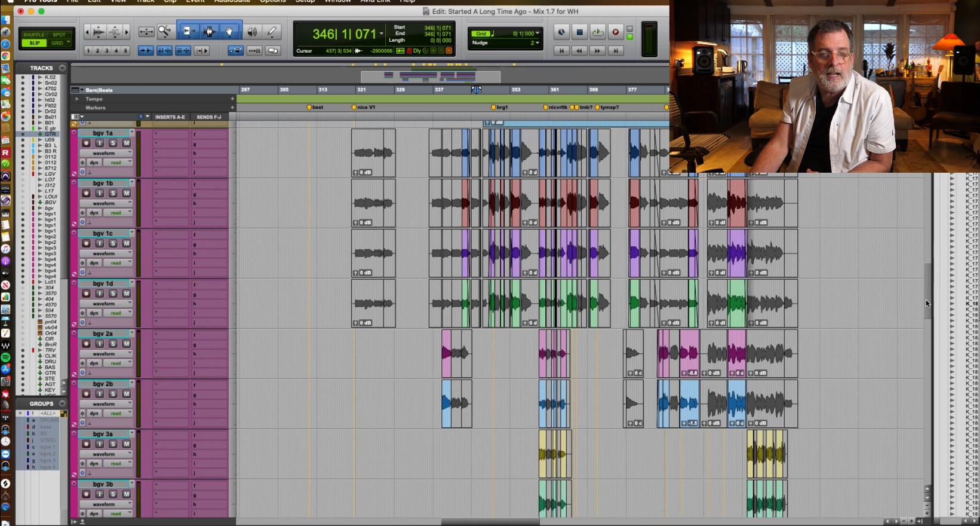980x526 pixels.
Task: Toggle Tab to Transients button
Action: tap(146, 50)
